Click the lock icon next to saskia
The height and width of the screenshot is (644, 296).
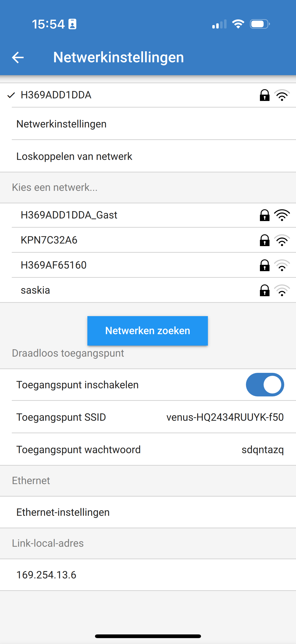[x=265, y=290]
